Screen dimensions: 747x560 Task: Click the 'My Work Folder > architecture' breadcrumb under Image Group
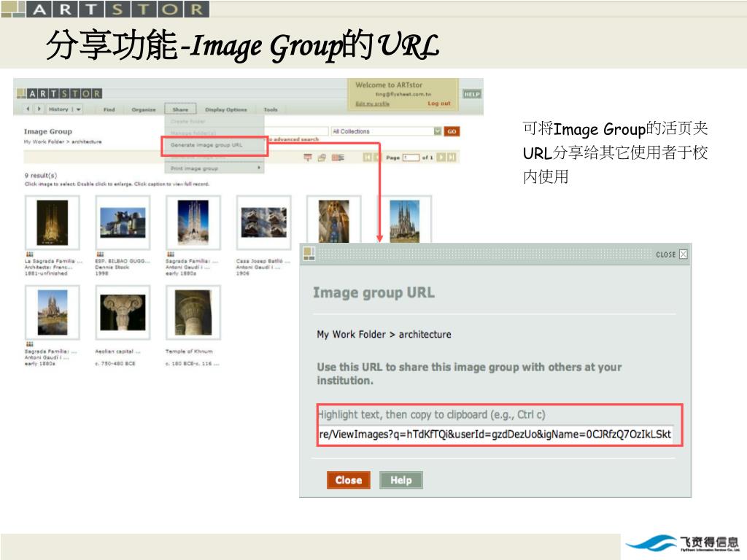click(x=63, y=142)
